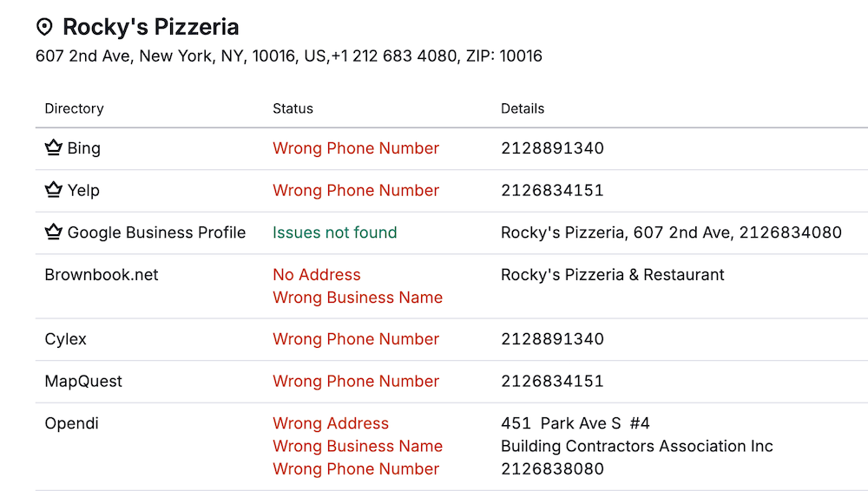Select the Google Business Profile directory
The image size is (868, 491).
pos(156,232)
